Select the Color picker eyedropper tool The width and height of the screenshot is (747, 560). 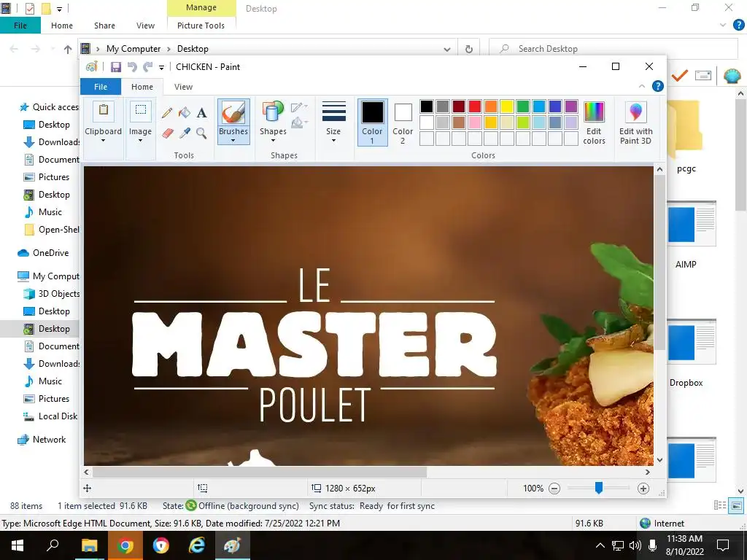click(185, 133)
